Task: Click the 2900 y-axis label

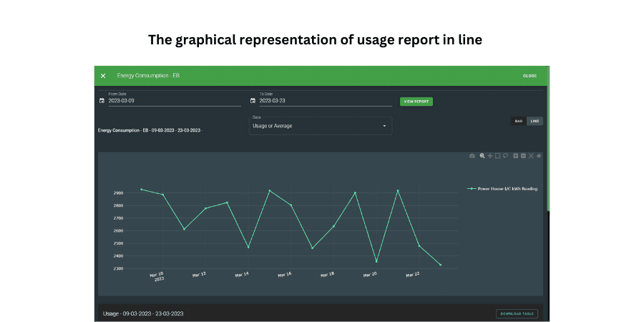Action: (x=117, y=193)
